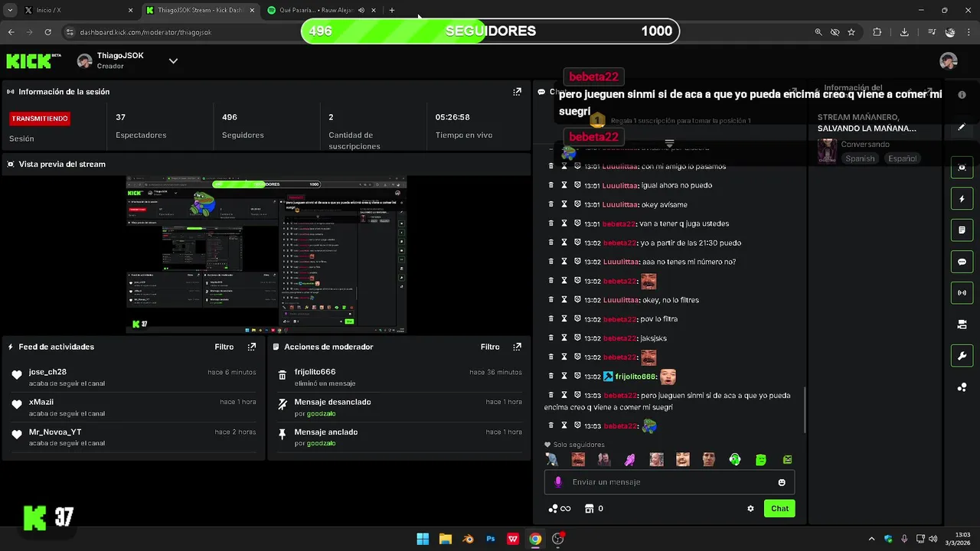Open Photoshop from the taskbar

tap(491, 539)
